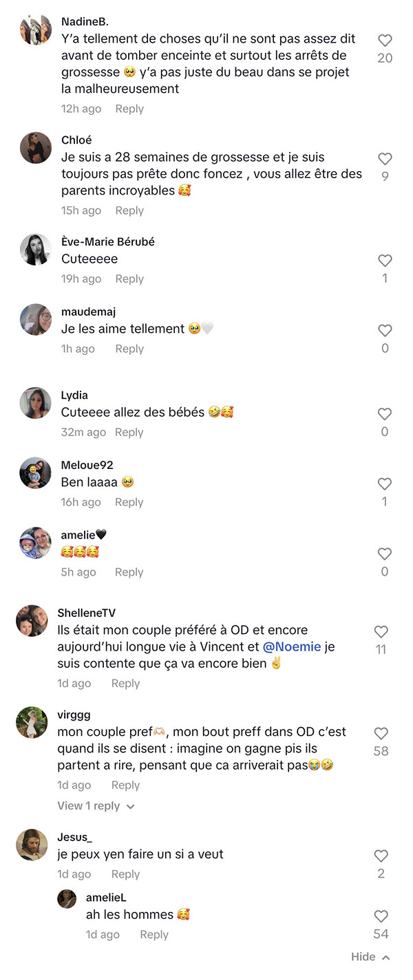Tap heart next to virggg's comment

point(381,734)
